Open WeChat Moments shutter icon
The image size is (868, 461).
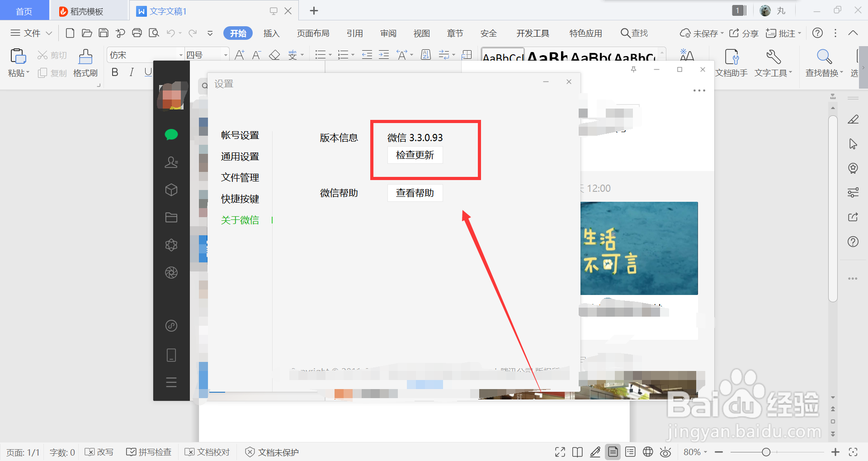point(171,272)
